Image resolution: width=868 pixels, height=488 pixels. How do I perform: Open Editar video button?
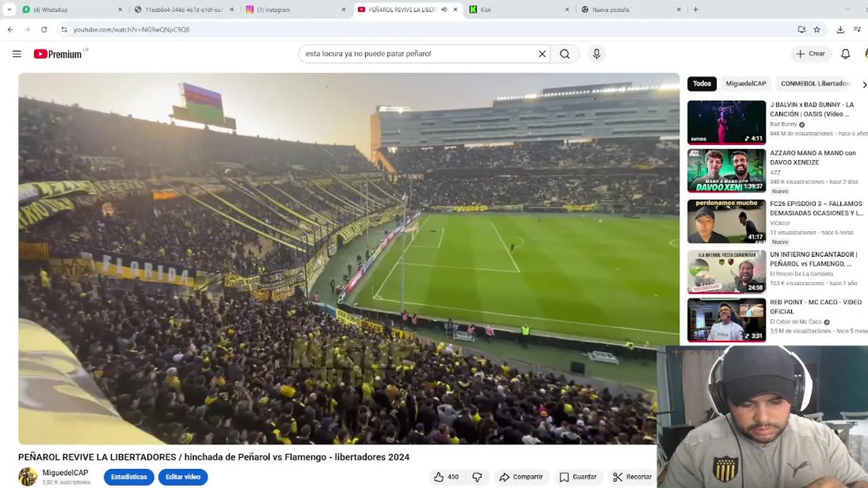(183, 477)
